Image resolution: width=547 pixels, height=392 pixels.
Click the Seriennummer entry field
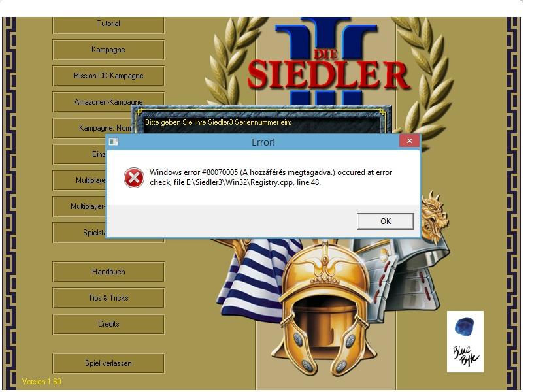(261, 130)
